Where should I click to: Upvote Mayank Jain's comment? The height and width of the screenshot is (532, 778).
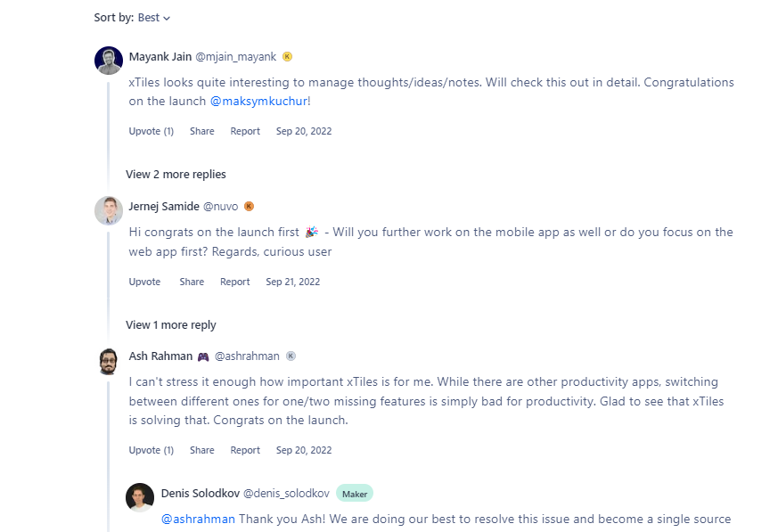tap(151, 131)
